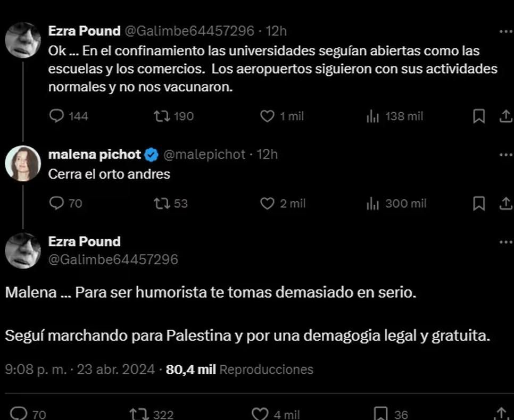The width and height of the screenshot is (514, 420).
Task: Open @malepichot profile handle link
Action: pos(204,155)
